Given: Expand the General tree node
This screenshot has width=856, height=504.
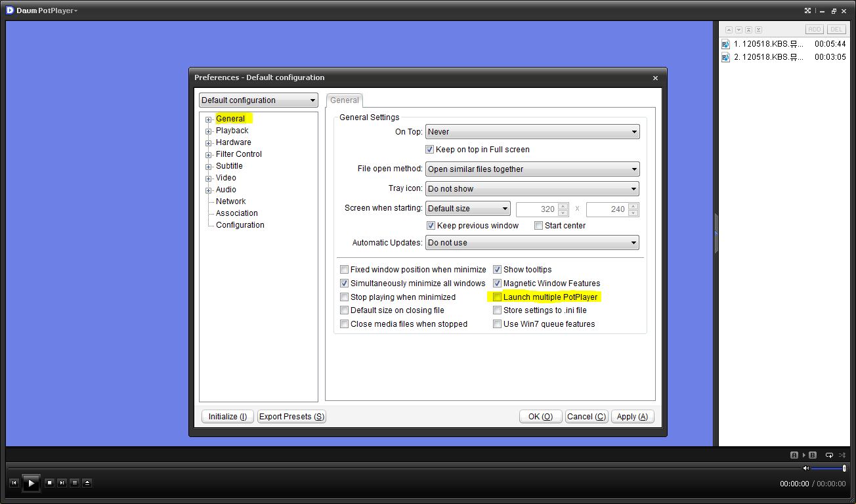Looking at the screenshot, I should [209, 119].
